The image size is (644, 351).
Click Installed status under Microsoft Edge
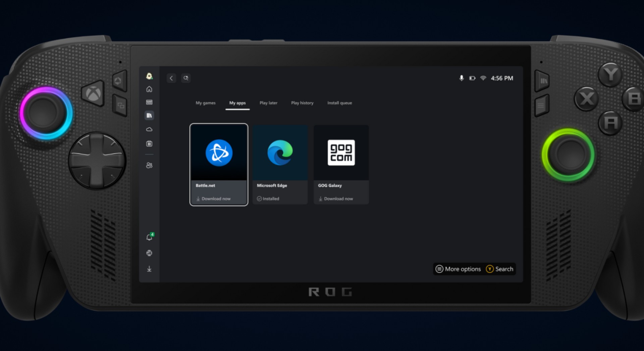pyautogui.click(x=268, y=199)
